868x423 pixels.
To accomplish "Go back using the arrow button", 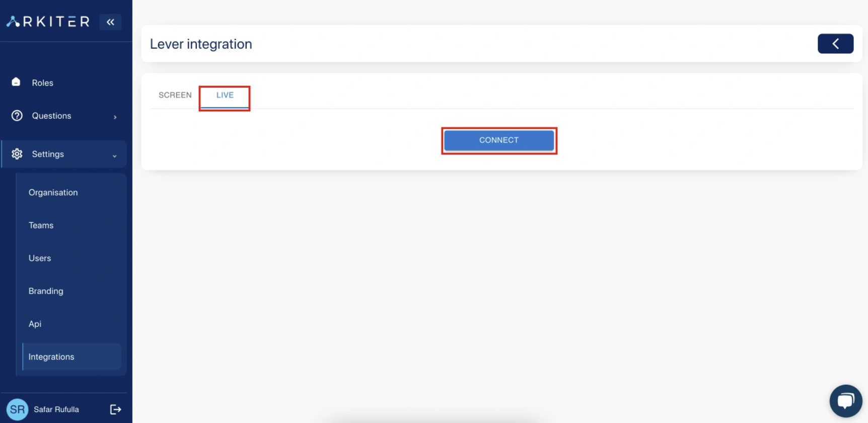I will (x=835, y=44).
